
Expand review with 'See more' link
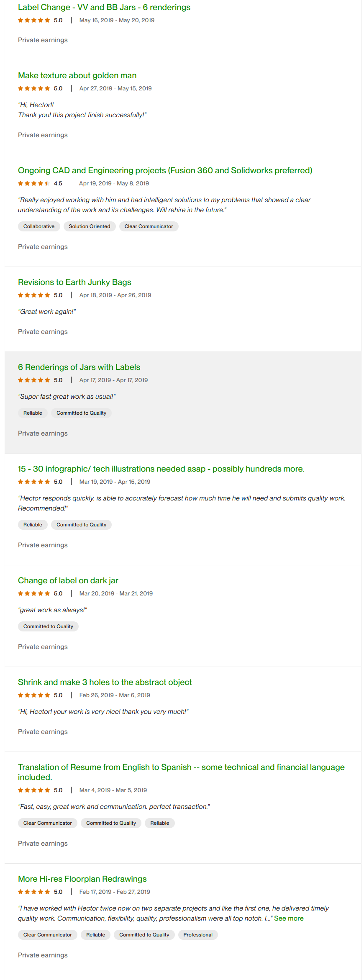pyautogui.click(x=289, y=918)
